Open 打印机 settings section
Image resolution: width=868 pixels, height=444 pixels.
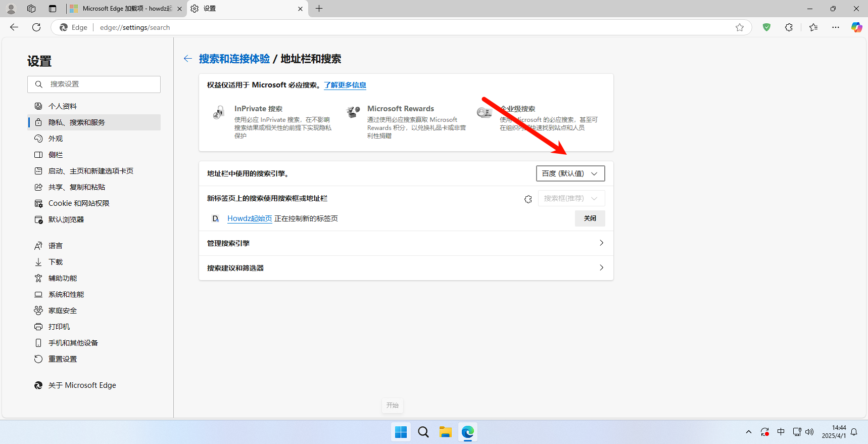click(94, 327)
